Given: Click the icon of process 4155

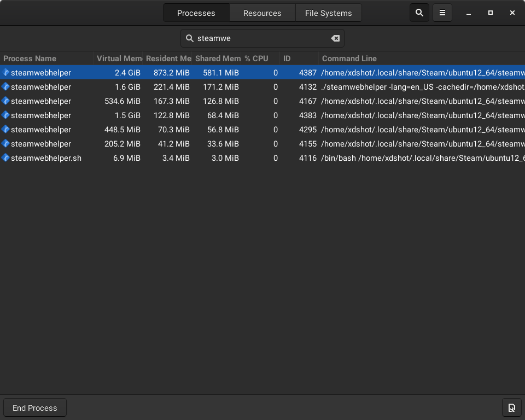Looking at the screenshot, I should coord(5,144).
